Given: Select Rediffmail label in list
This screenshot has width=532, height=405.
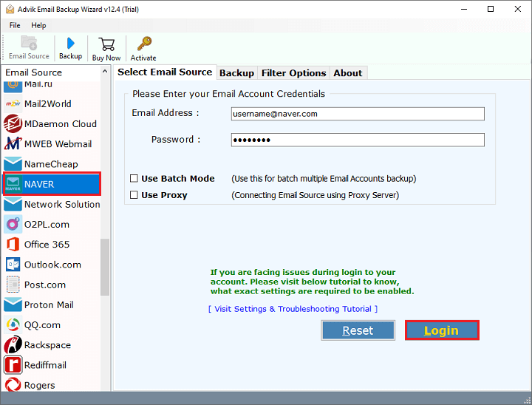Looking at the screenshot, I should 45,365.
